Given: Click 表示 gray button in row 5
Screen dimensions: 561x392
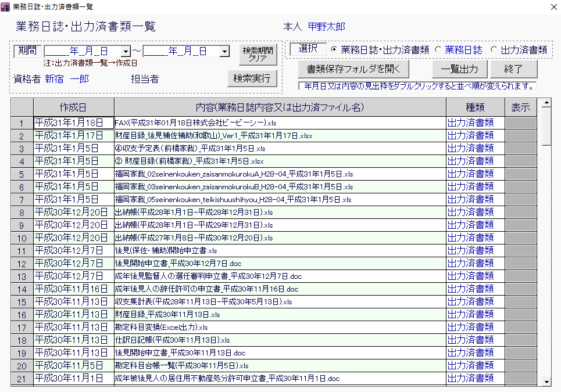Looking at the screenshot, I should tap(520, 174).
